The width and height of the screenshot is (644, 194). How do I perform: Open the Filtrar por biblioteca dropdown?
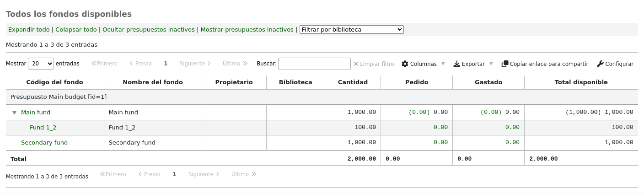point(351,30)
